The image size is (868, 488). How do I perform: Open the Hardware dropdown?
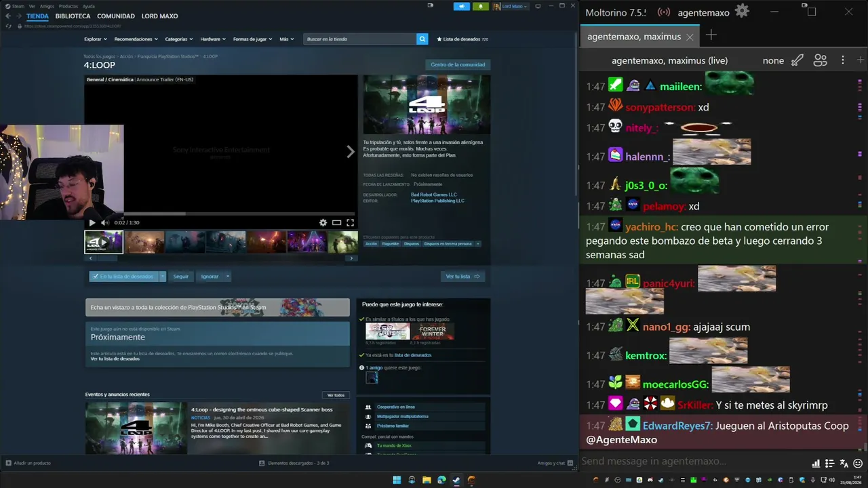213,39
